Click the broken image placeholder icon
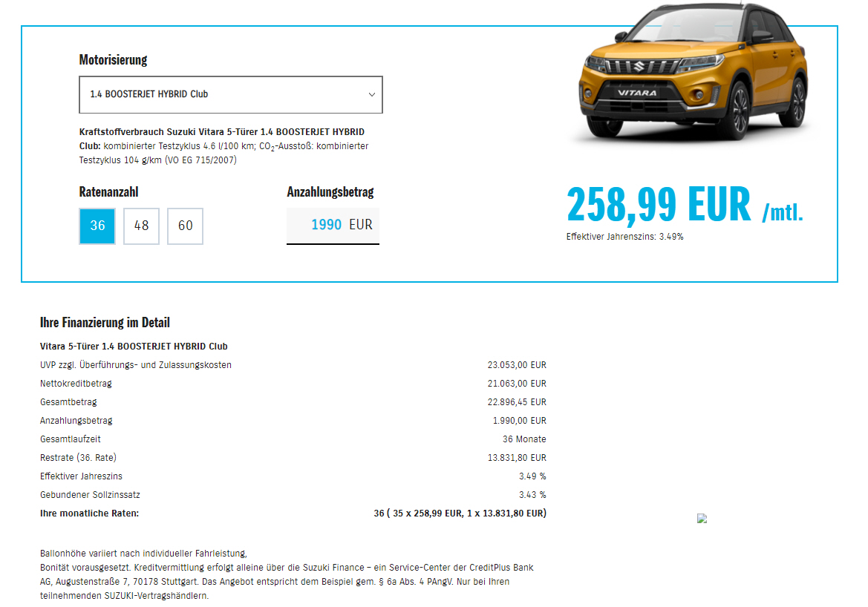The width and height of the screenshot is (868, 607). click(702, 519)
